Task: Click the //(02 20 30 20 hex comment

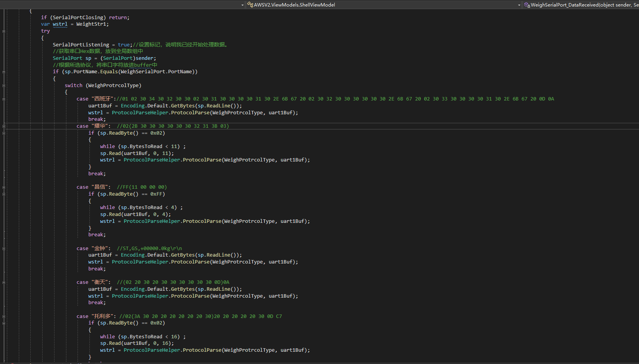Action: coord(173,282)
